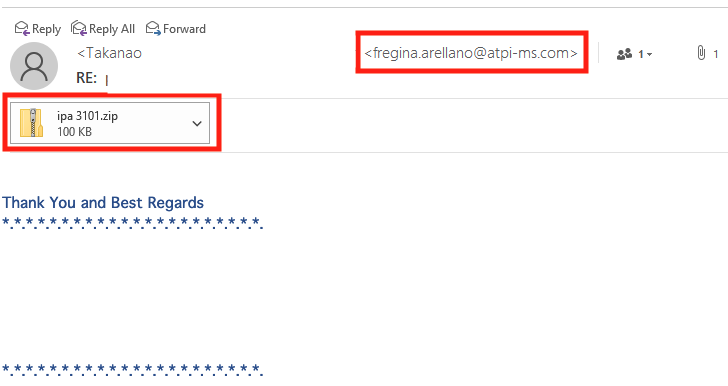Click the RE: subject line
The width and height of the screenshot is (728, 386).
[86, 78]
